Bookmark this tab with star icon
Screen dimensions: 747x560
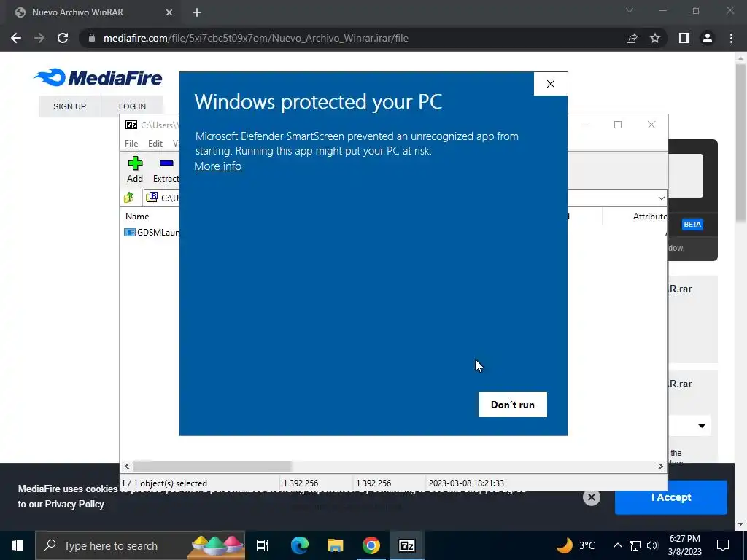(655, 38)
